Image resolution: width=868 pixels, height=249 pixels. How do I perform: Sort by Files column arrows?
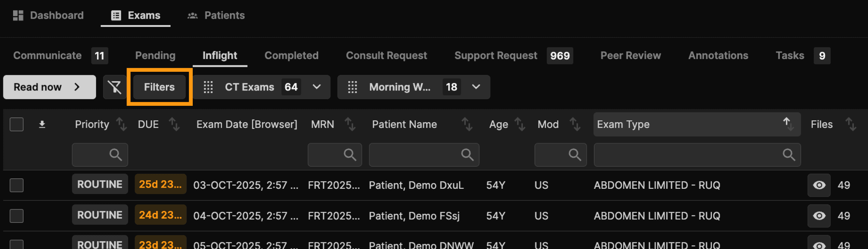point(851,124)
